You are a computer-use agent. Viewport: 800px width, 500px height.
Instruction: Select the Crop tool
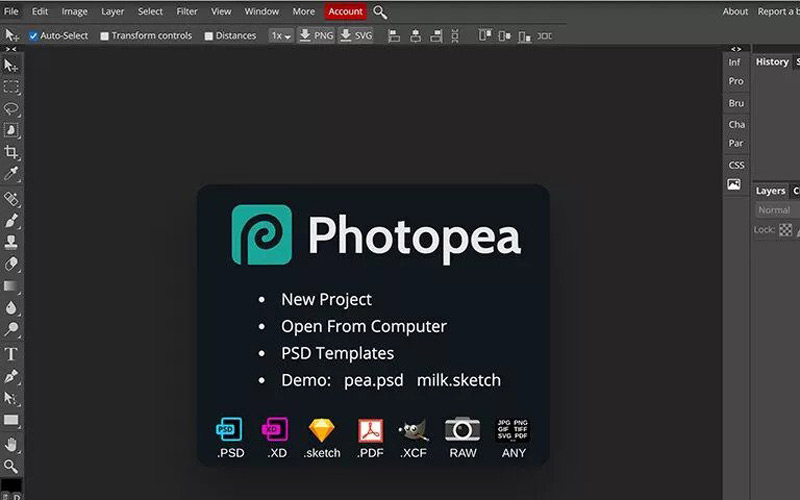[11, 152]
